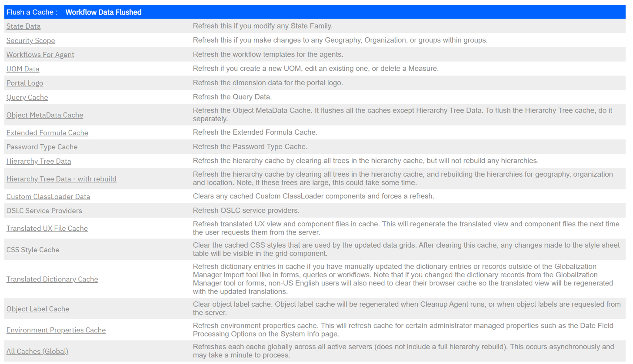The height and width of the screenshot is (364, 633).
Task: Flush the Translated UX File Cache
Action: [x=47, y=228]
